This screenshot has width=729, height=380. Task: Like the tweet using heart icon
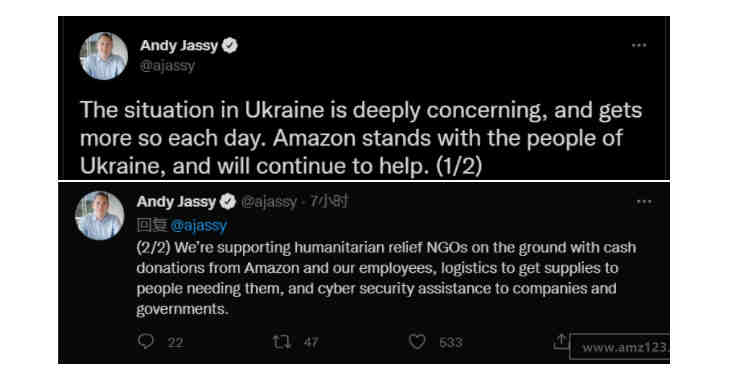(x=417, y=342)
